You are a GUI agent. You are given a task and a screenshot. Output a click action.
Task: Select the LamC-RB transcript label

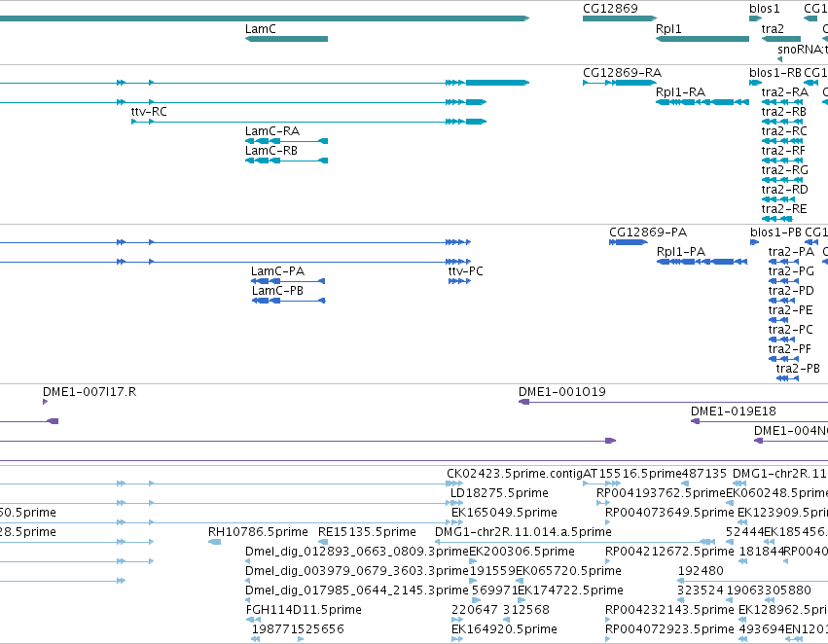(271, 151)
